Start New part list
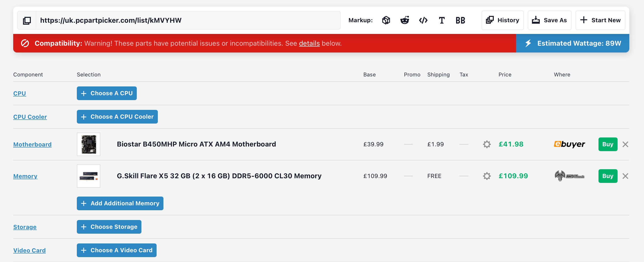The width and height of the screenshot is (644, 262). point(600,20)
